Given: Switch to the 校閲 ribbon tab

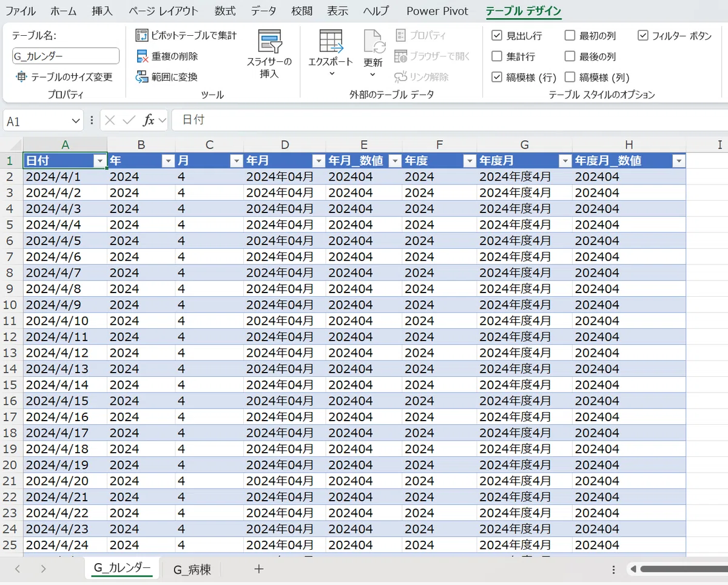Looking at the screenshot, I should 302,11.
